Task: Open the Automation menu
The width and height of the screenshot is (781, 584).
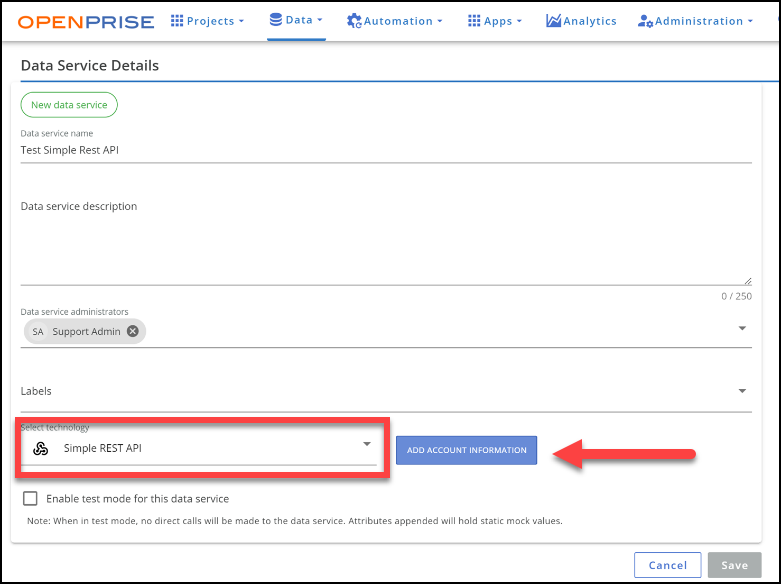Action: coord(395,21)
